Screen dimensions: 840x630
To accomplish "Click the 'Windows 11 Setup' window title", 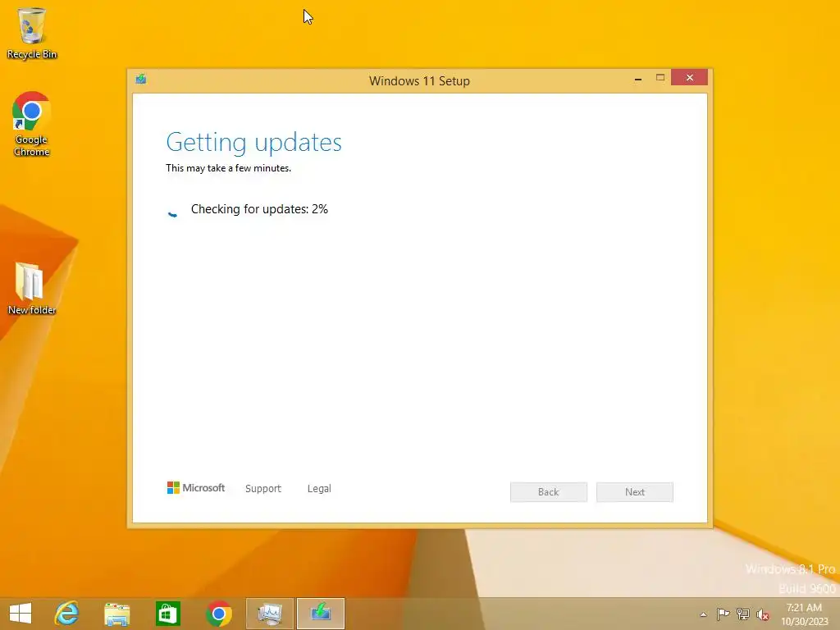I will (x=419, y=81).
